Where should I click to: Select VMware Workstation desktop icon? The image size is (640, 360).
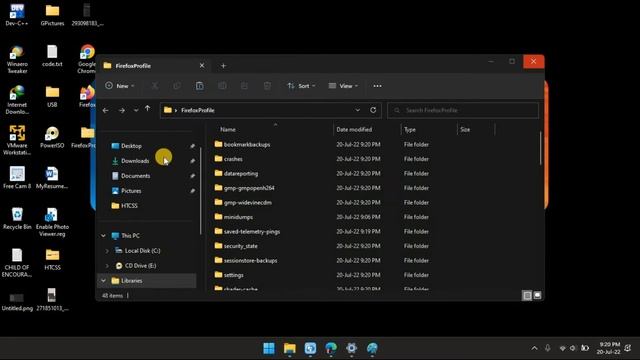[17, 140]
